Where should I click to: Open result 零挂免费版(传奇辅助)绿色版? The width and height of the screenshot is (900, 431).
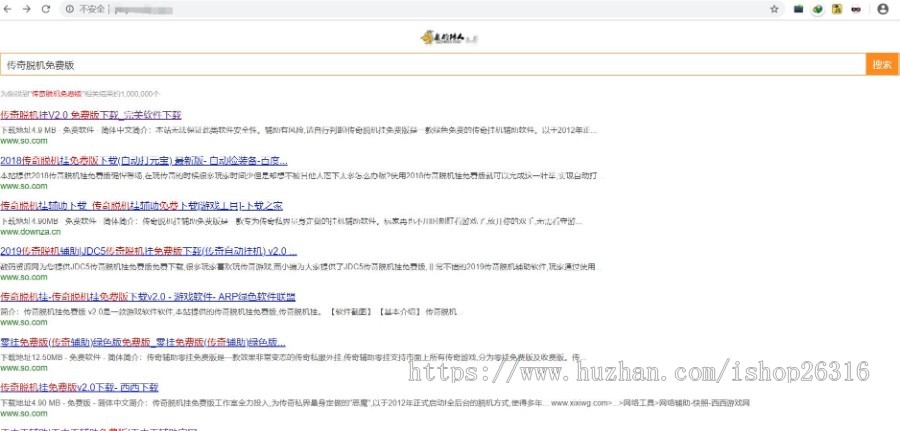click(143, 342)
